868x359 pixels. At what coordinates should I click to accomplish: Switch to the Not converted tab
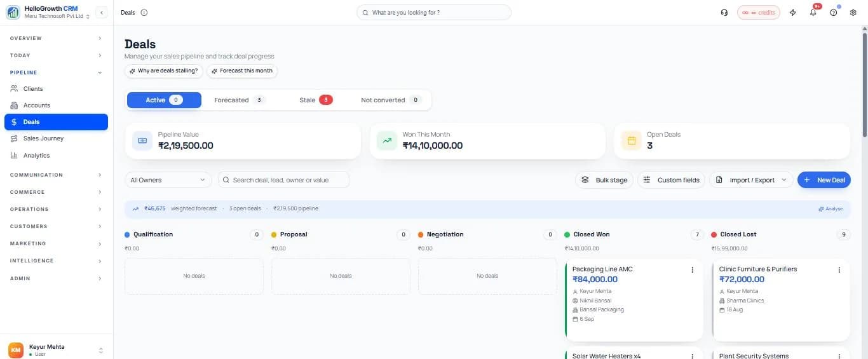391,100
